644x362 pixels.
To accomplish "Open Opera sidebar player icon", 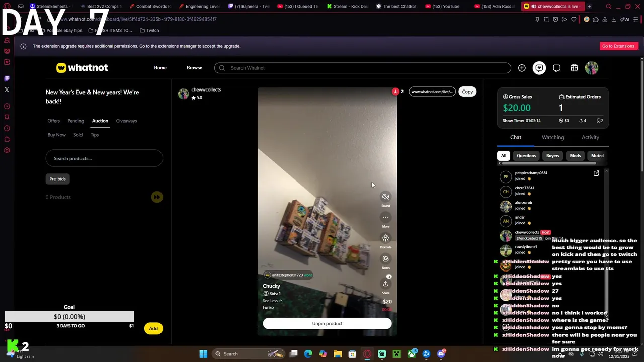I will [7, 106].
